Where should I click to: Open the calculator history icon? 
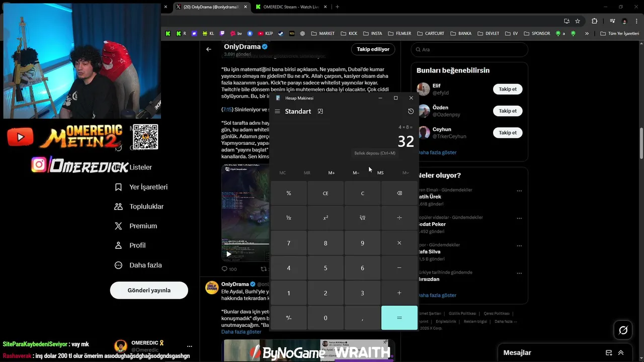[411, 112]
